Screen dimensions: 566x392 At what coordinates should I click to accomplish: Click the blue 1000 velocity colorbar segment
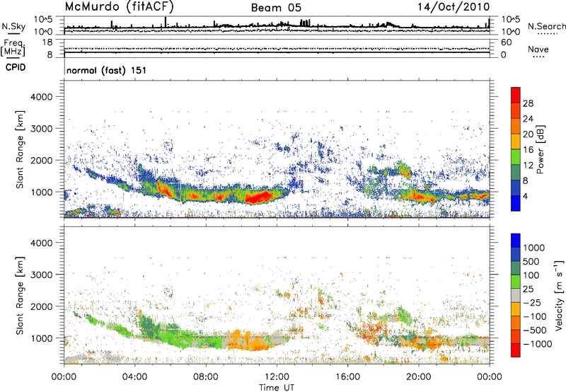pyautogui.click(x=516, y=241)
